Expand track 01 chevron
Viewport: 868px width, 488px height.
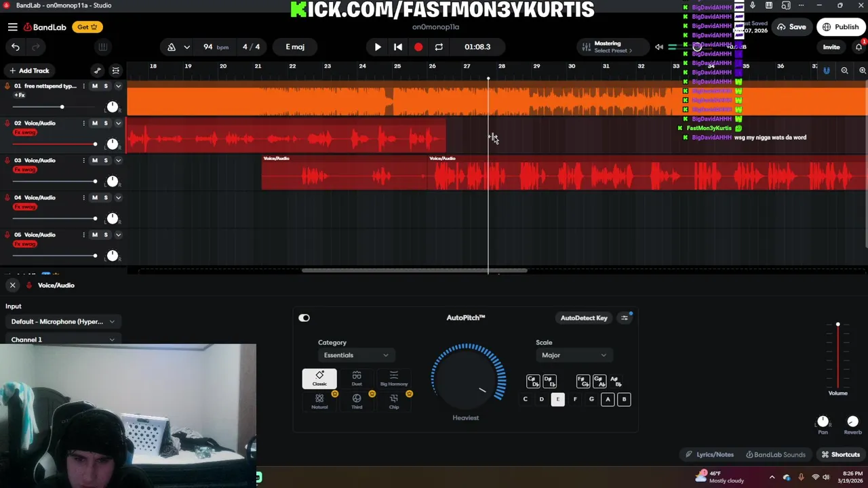(118, 86)
